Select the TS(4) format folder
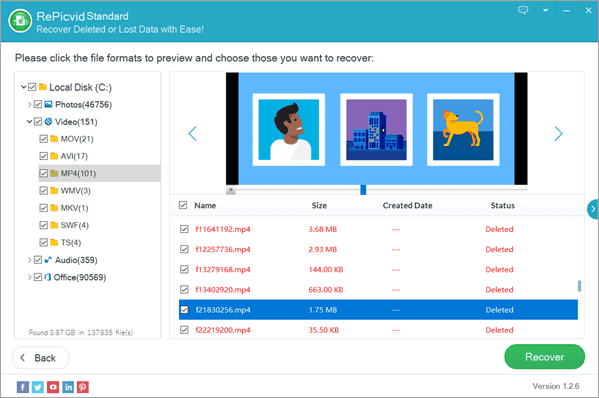 [71, 242]
